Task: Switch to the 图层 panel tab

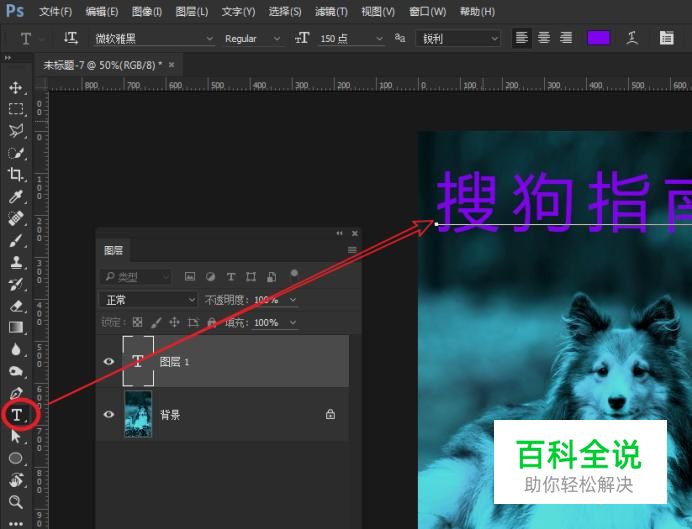Action: tap(113, 251)
